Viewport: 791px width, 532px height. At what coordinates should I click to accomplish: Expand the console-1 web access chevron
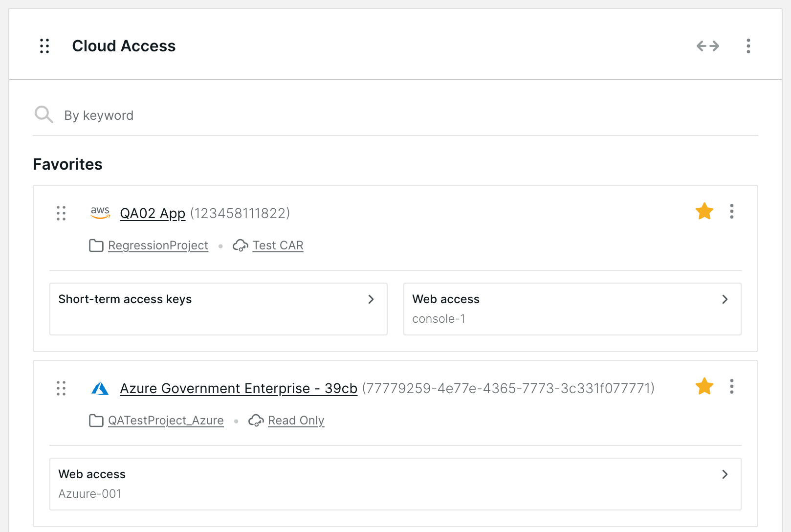click(x=725, y=299)
